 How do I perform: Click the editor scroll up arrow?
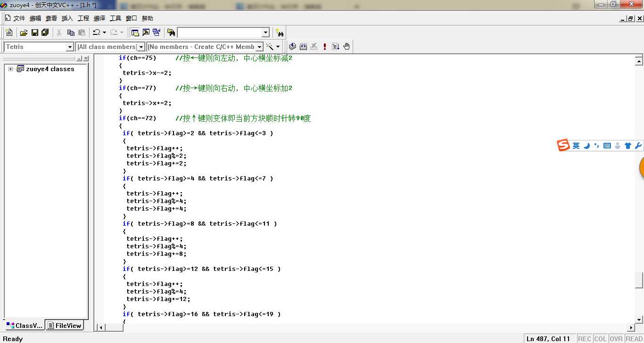[x=639, y=60]
